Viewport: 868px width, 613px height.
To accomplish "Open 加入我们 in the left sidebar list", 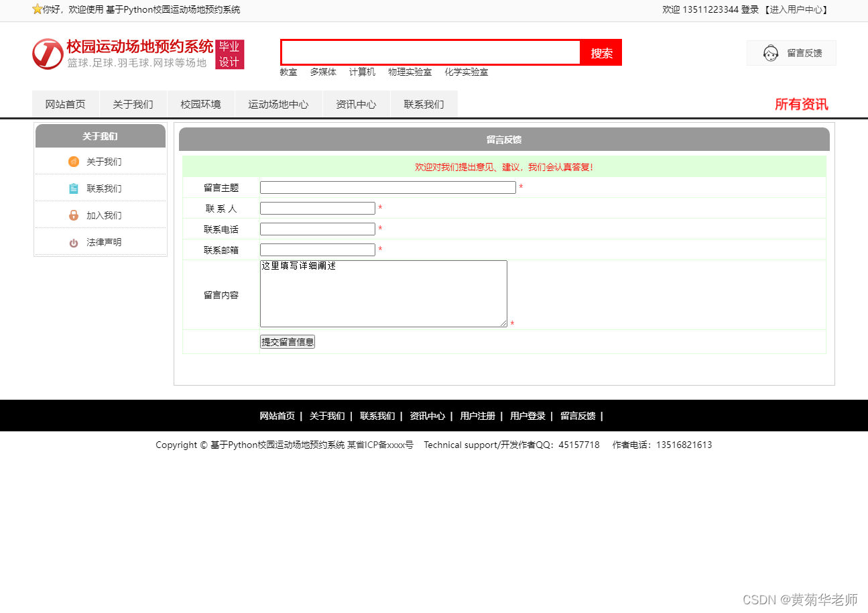I will coord(104,215).
